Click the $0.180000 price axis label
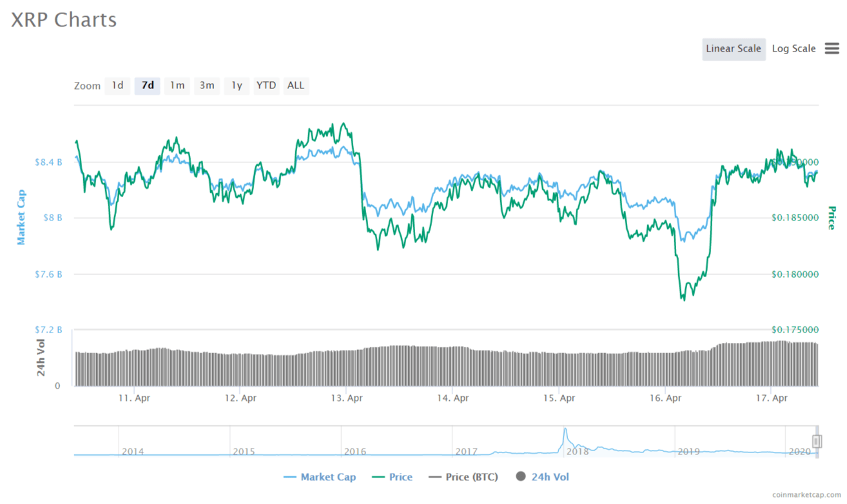This screenshot has width=847, height=504. [795, 274]
